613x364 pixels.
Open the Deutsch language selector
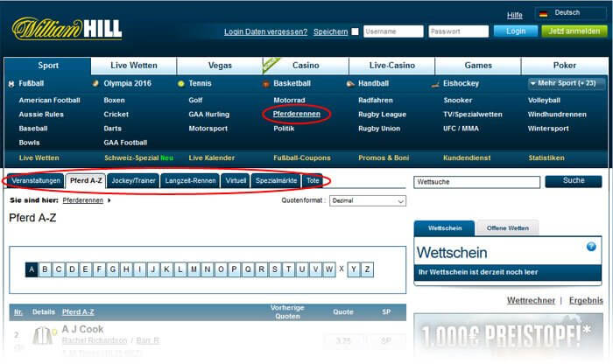[x=570, y=13]
